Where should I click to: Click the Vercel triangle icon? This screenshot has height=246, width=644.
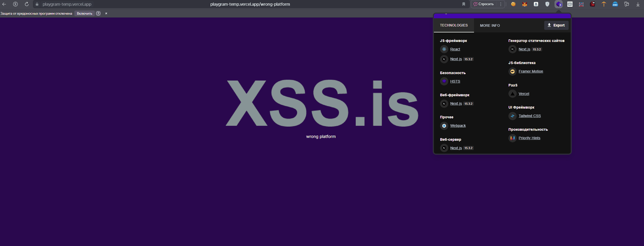pos(513,94)
